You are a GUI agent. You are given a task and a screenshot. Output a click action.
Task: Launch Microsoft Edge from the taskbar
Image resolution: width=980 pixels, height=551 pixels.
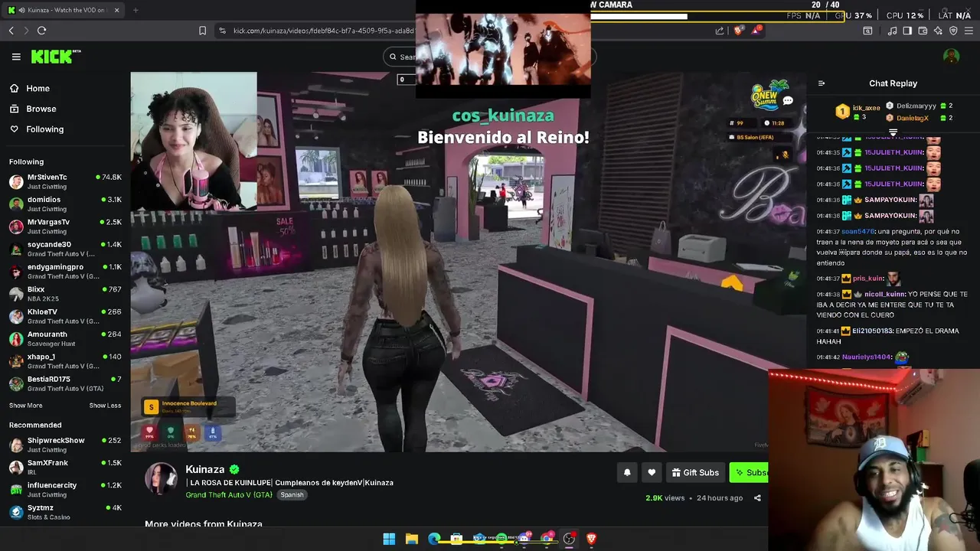tap(434, 539)
